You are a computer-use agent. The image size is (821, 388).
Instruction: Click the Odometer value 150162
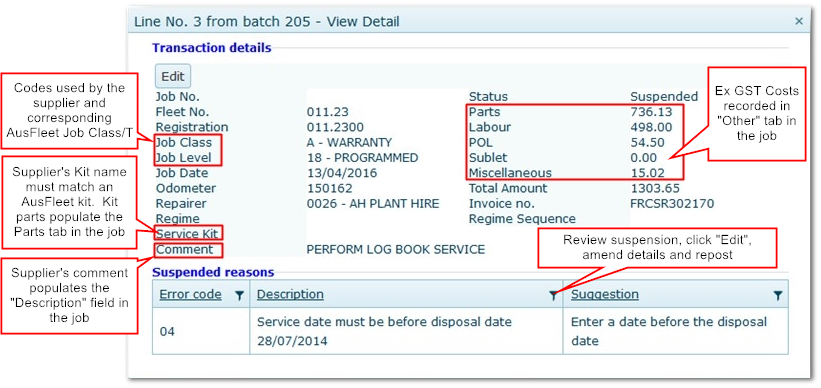pos(329,188)
